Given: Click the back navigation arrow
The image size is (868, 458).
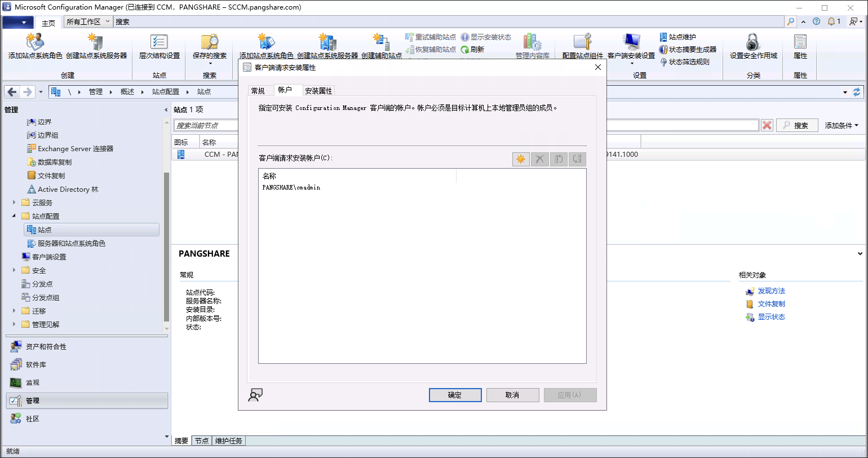Looking at the screenshot, I should 12,91.
